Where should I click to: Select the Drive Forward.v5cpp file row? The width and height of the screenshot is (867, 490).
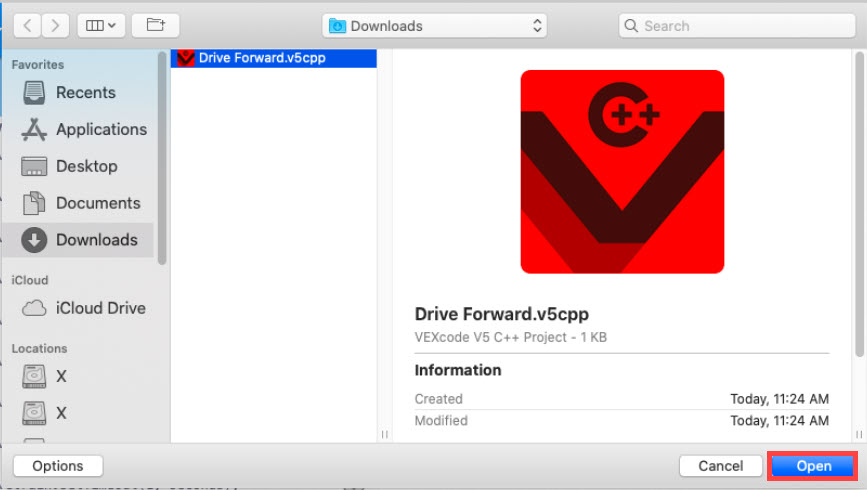point(274,58)
